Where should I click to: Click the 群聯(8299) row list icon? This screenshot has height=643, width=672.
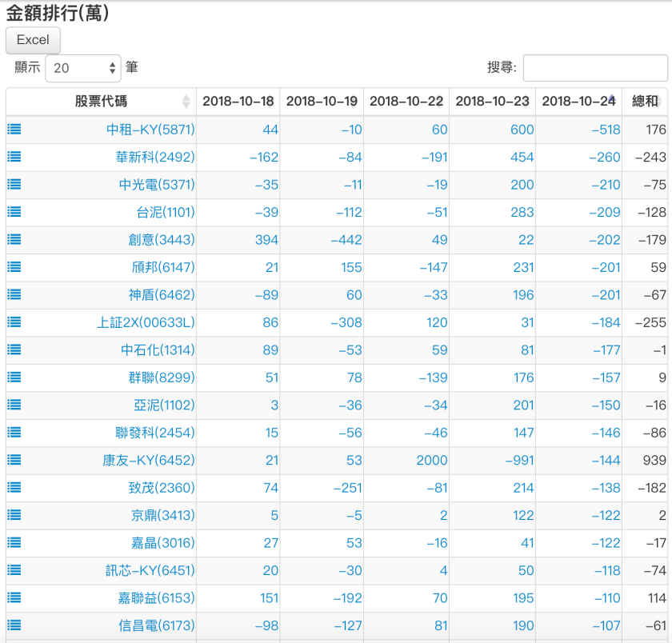coord(14,377)
